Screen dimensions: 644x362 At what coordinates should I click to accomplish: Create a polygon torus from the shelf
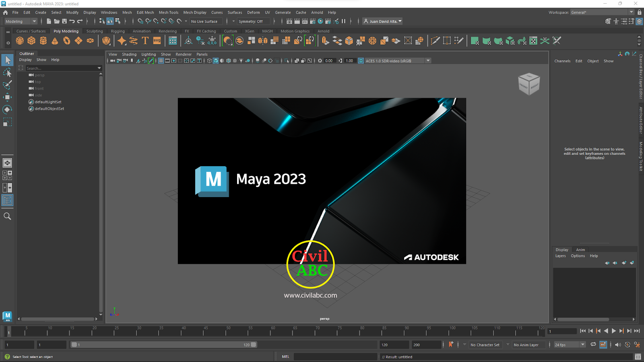click(x=67, y=41)
